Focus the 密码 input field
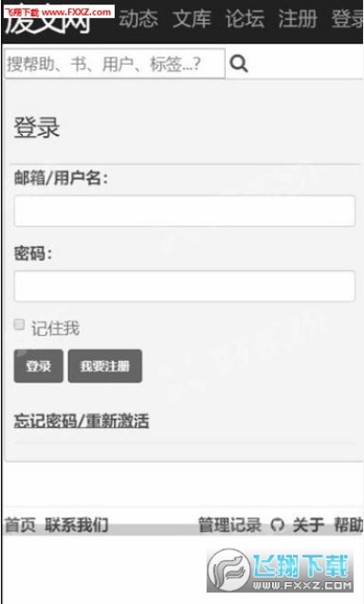The width and height of the screenshot is (364, 604). coord(185,286)
